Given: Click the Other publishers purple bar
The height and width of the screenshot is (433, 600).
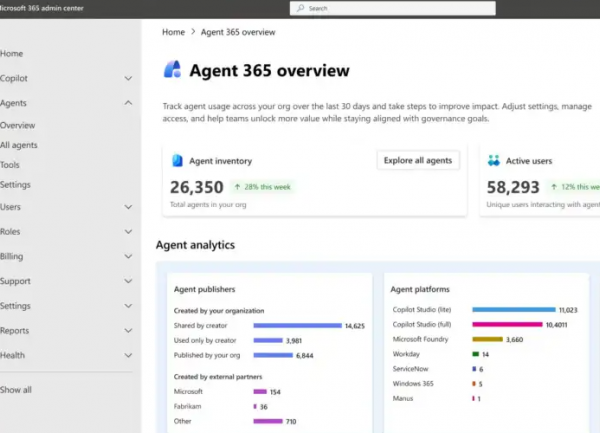Looking at the screenshot, I should (268, 421).
